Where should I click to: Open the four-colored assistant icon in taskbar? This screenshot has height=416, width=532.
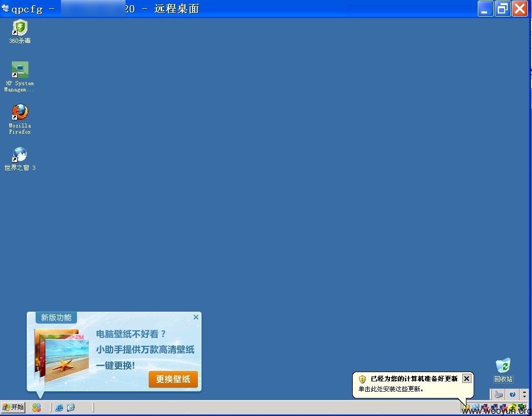tap(37, 408)
